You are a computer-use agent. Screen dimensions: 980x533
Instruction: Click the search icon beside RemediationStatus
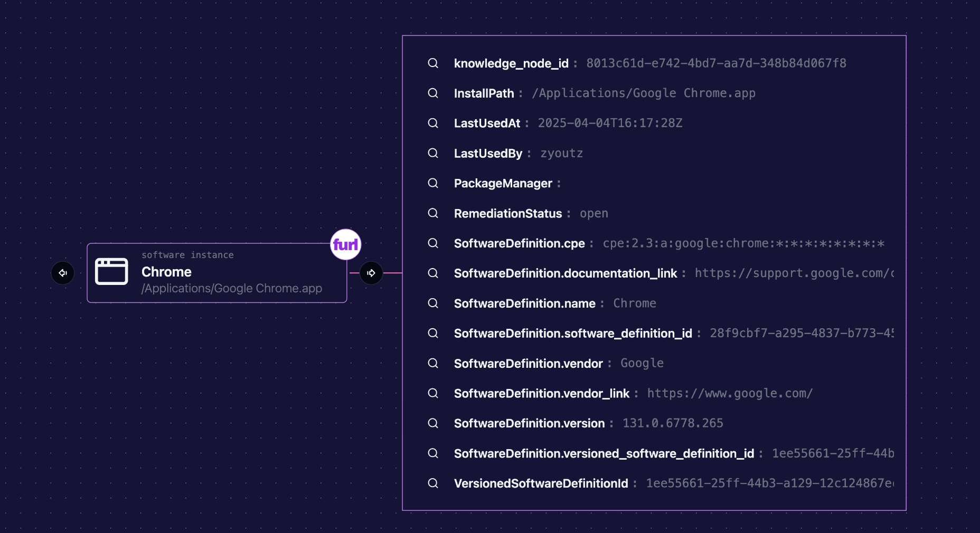click(x=433, y=214)
